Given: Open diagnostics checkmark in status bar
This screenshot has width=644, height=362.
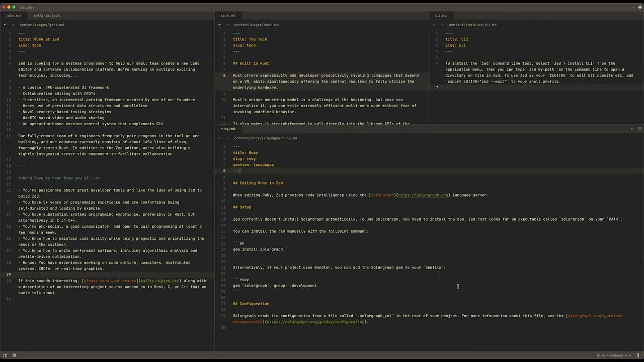Looking at the screenshot, I should coord(14,355).
